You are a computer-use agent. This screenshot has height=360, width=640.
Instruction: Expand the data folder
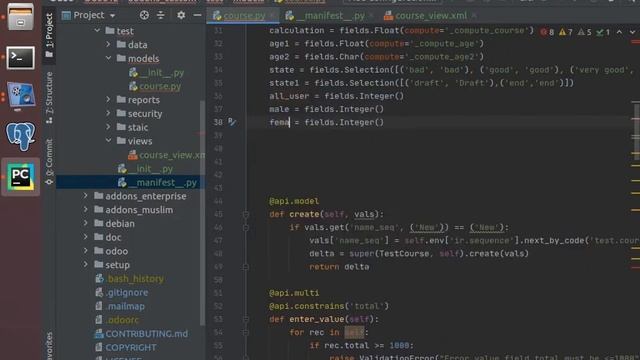109,44
